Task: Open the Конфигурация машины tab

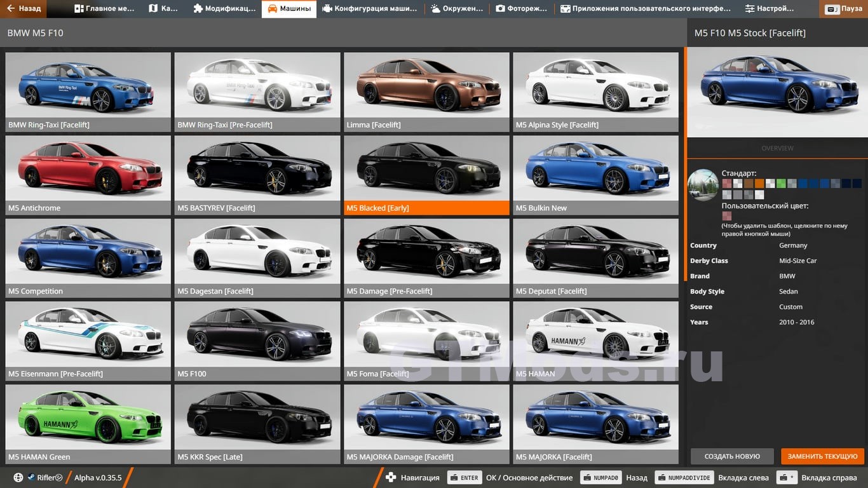Action: tap(370, 9)
